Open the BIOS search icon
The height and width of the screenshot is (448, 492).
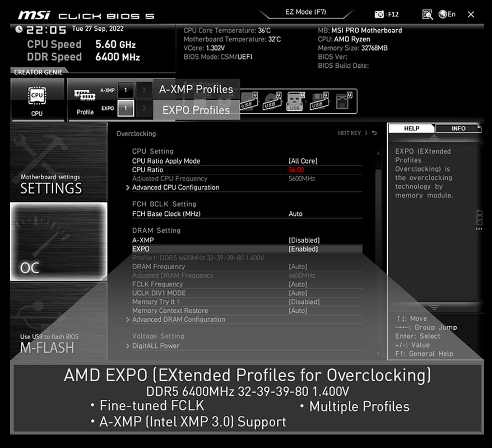[x=428, y=15]
